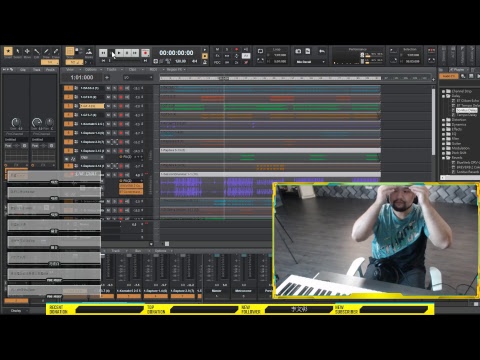
Task: Toggle the Loop on/off button
Action: coord(260,51)
